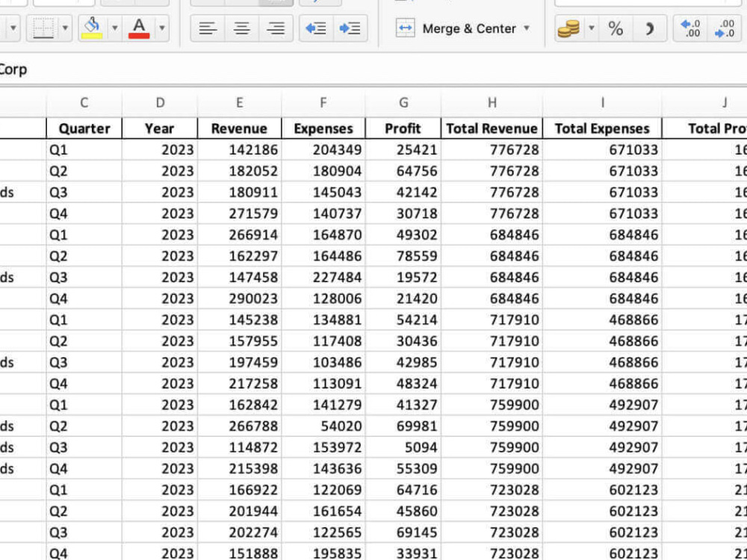747x560 pixels.
Task: Apply percent style
Action: pos(616,28)
